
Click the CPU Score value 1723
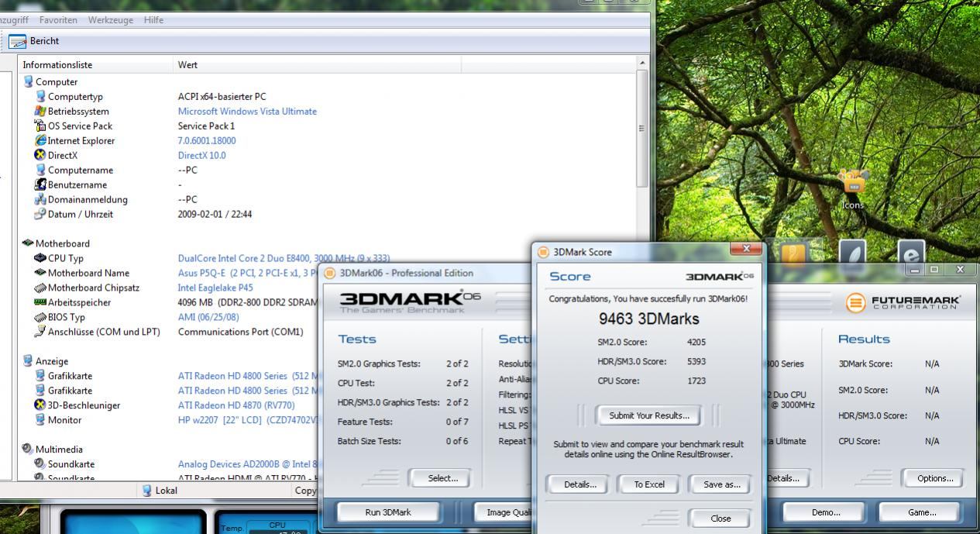696,381
